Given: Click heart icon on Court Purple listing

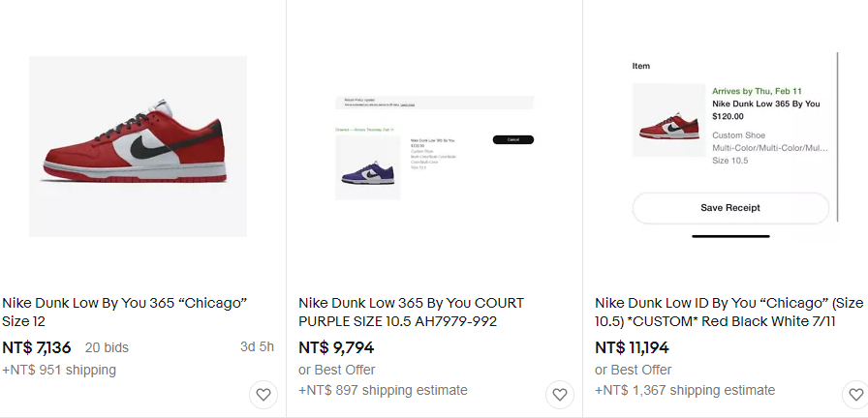Looking at the screenshot, I should click(x=560, y=395).
